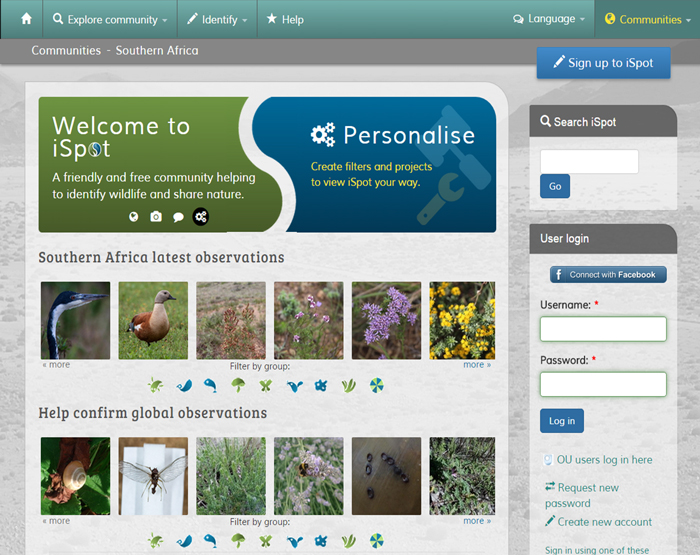Viewport: 700px width, 555px height.
Task: Open the Communities dropdown
Action: [647, 19]
